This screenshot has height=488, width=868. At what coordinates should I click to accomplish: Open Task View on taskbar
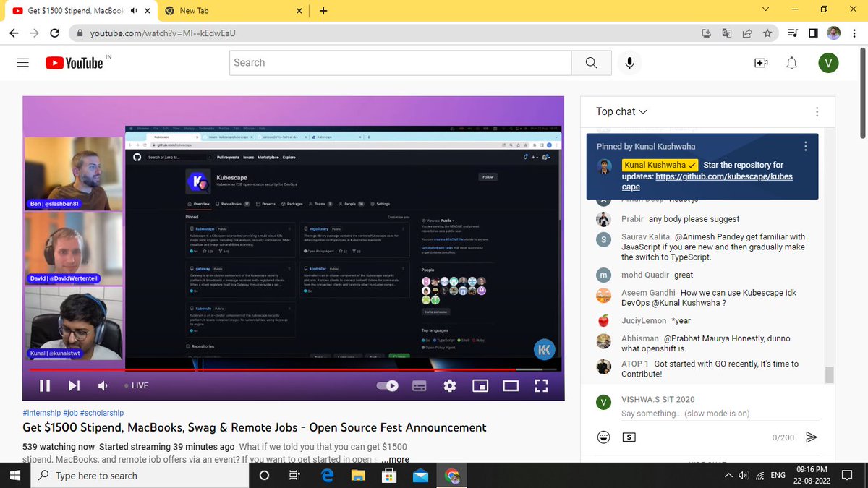point(294,476)
